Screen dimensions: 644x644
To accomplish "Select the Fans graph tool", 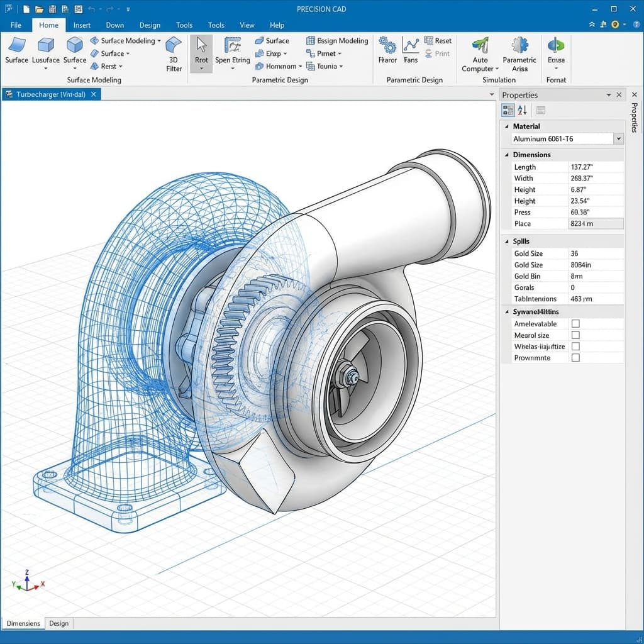I will click(x=411, y=50).
